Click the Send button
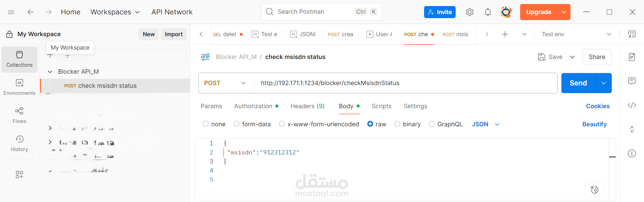 pyautogui.click(x=578, y=83)
